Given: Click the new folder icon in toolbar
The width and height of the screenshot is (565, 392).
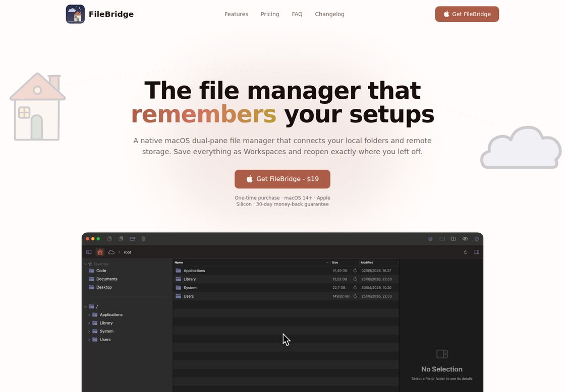Looking at the screenshot, I should click(x=132, y=239).
